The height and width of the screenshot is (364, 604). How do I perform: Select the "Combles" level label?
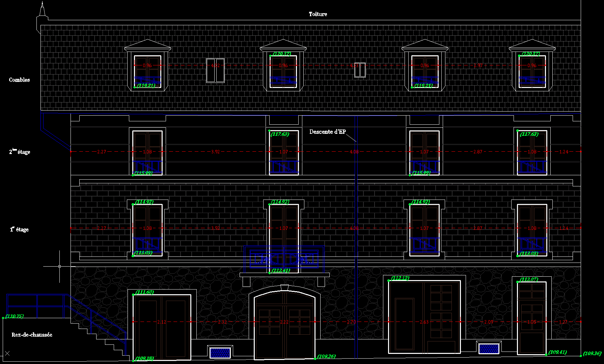click(x=19, y=80)
